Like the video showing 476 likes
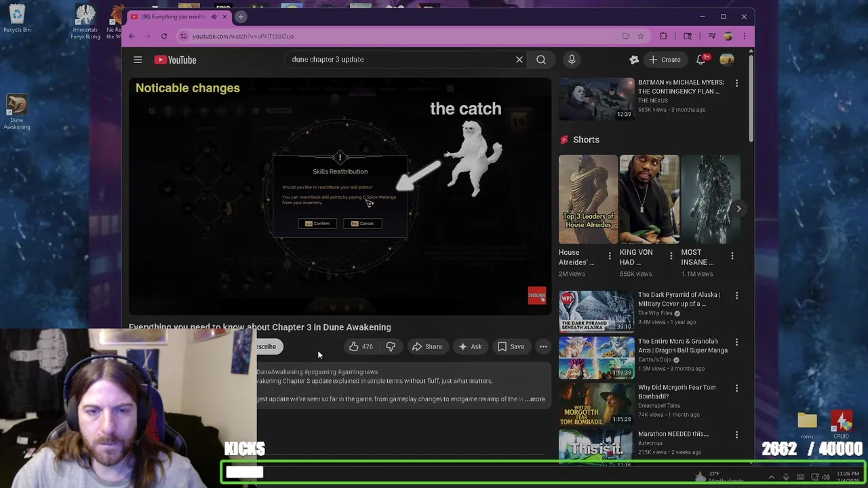 tap(361, 346)
